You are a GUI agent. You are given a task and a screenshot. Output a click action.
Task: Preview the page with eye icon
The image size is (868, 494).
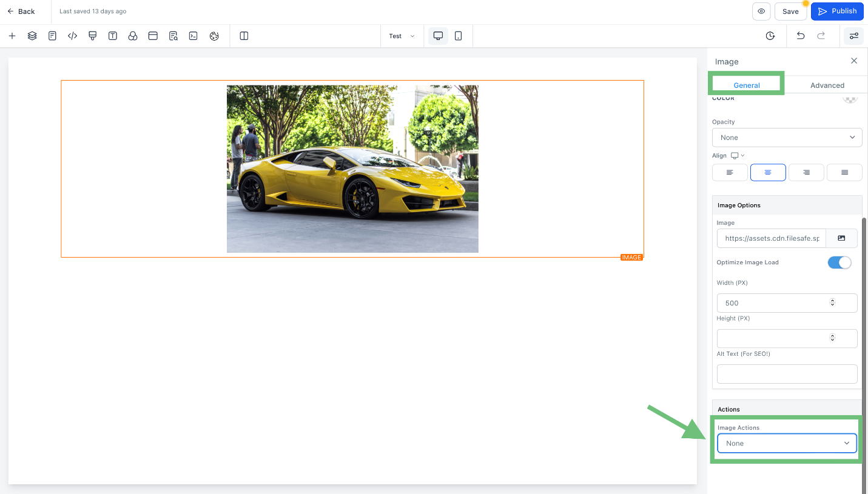coord(761,11)
